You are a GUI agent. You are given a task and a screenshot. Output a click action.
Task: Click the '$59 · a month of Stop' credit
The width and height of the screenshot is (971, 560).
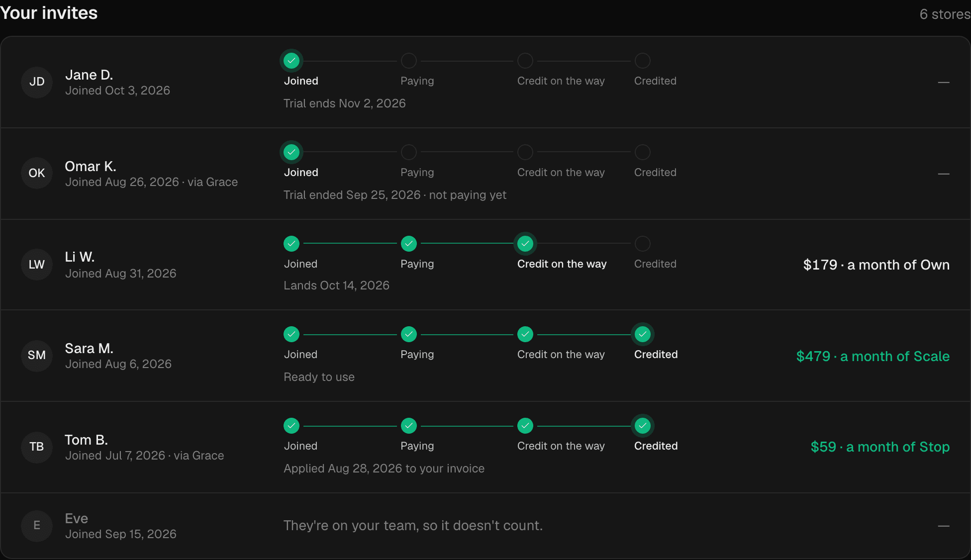[x=880, y=447]
